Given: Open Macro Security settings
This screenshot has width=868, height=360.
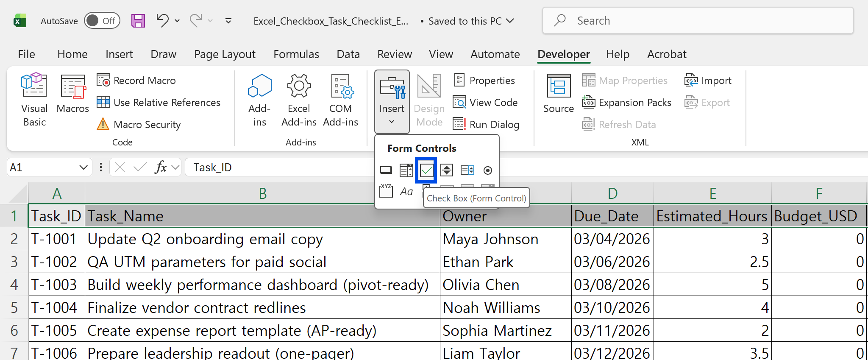Looking at the screenshot, I should pos(139,125).
